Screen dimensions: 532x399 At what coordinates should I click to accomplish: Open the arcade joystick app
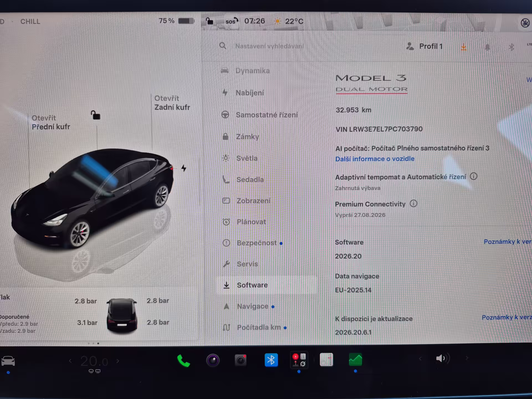(299, 360)
